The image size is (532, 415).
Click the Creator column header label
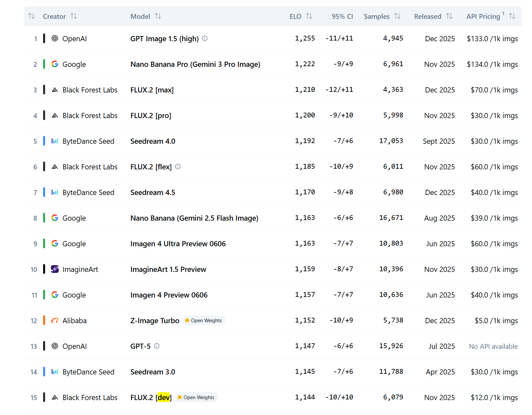pyautogui.click(x=54, y=16)
